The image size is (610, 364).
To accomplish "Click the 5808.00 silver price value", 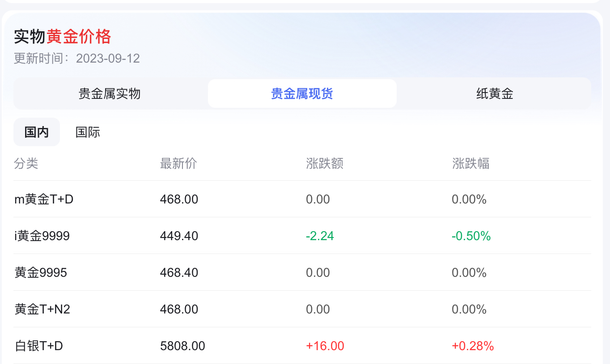I will [x=182, y=346].
